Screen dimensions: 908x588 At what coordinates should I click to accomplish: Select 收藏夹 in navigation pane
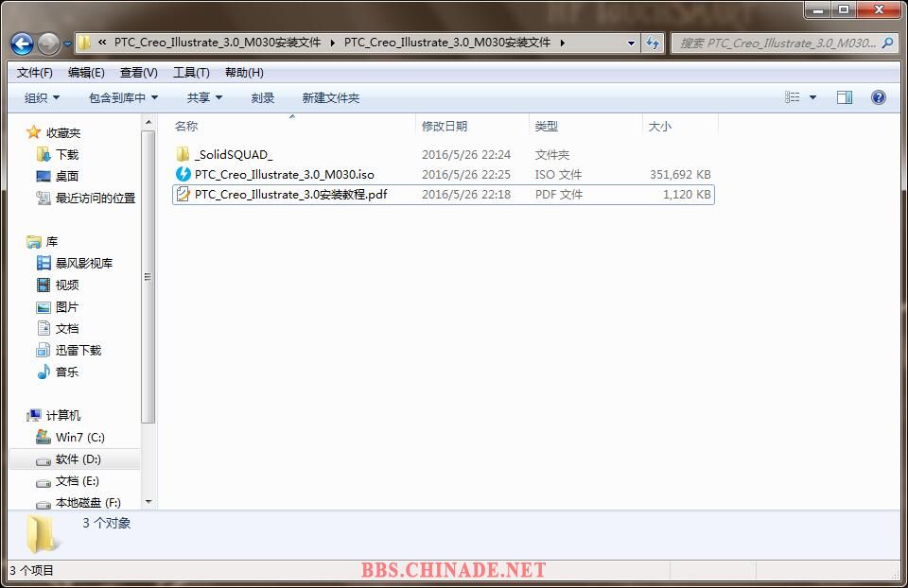pyautogui.click(x=63, y=132)
